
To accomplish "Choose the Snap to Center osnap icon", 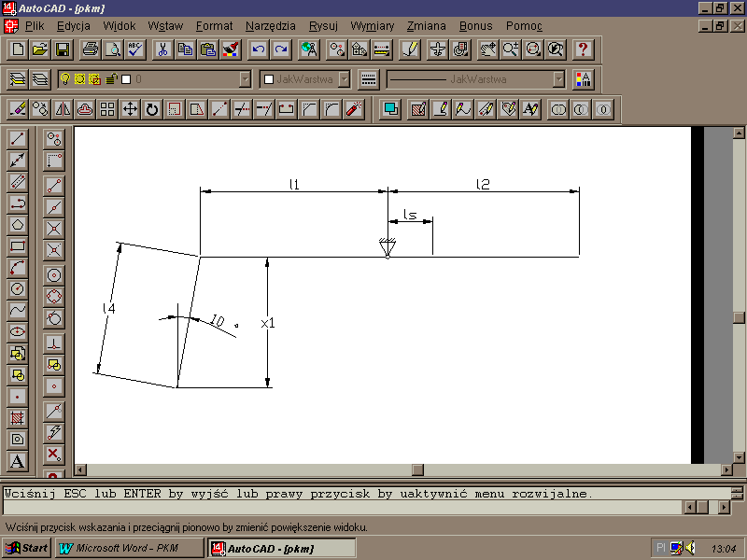I will click(54, 274).
